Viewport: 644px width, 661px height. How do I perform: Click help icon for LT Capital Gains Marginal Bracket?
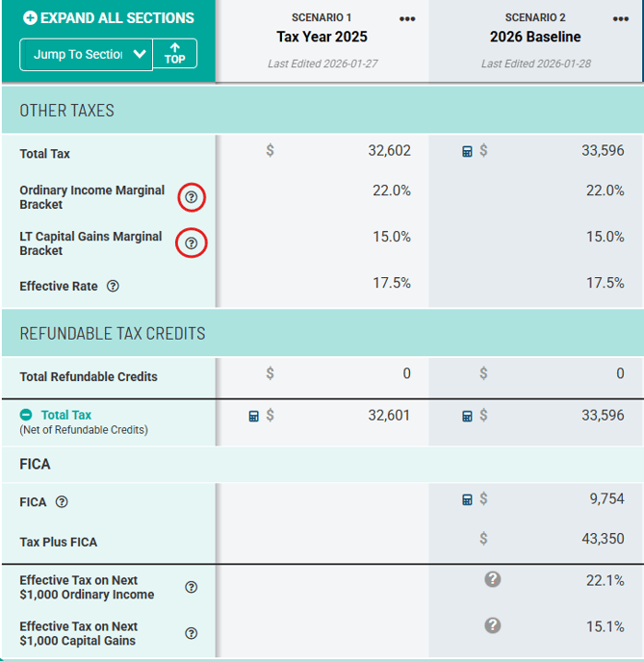pos(191,243)
